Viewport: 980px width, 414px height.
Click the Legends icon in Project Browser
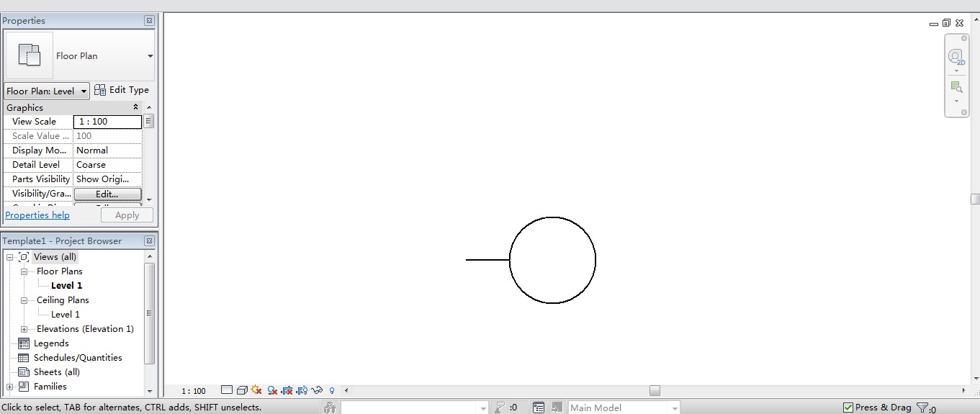pos(24,343)
